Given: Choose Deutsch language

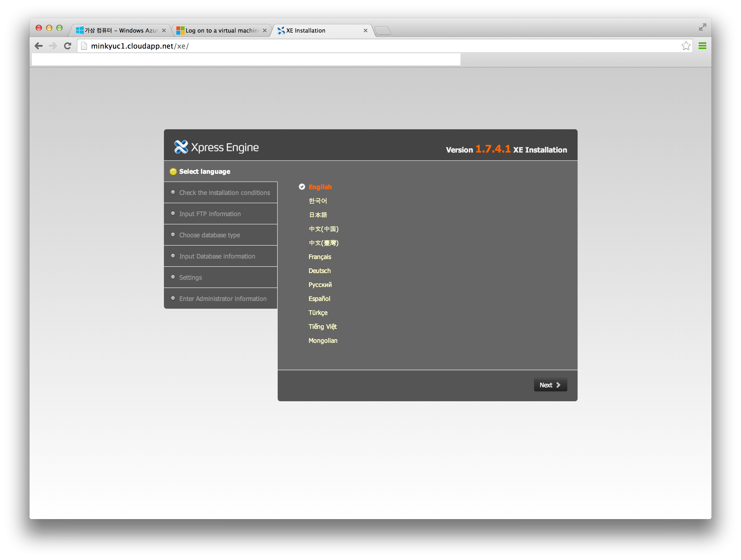Looking at the screenshot, I should pyautogui.click(x=319, y=271).
